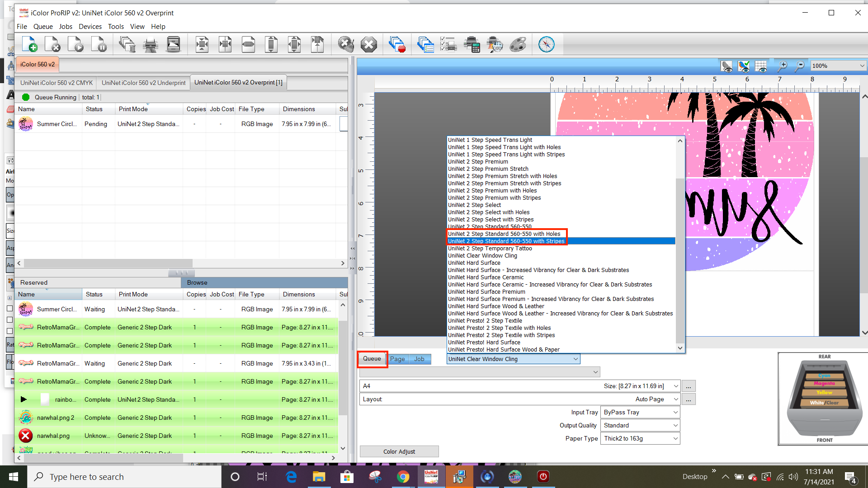The width and height of the screenshot is (868, 488).
Task: Select the narwhal.png 2 job row
Action: (177, 418)
